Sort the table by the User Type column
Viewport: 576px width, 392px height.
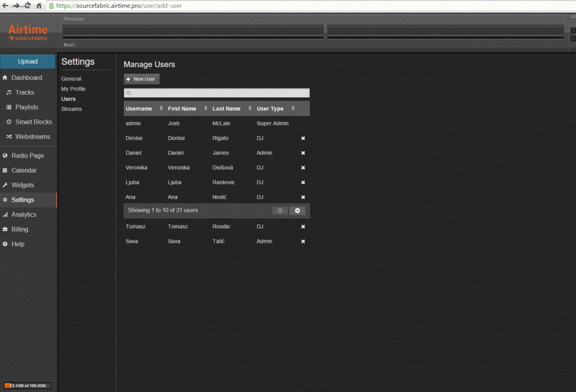(x=276, y=109)
